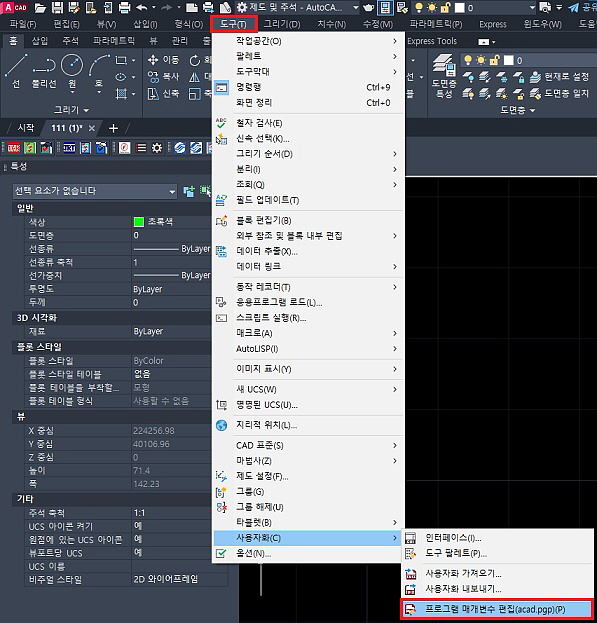The height and width of the screenshot is (623, 597).
Task: Select the Line (선) draw tool
Action: point(16,71)
